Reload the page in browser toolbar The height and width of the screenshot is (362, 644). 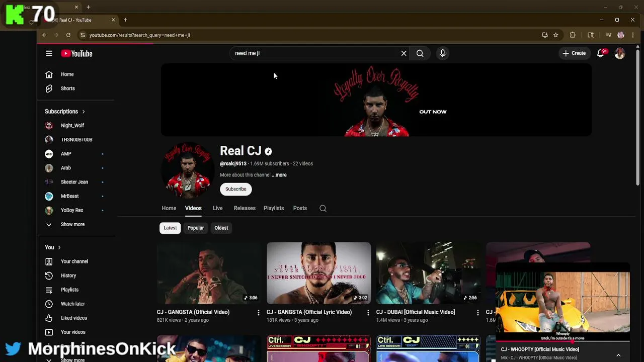pyautogui.click(x=68, y=35)
